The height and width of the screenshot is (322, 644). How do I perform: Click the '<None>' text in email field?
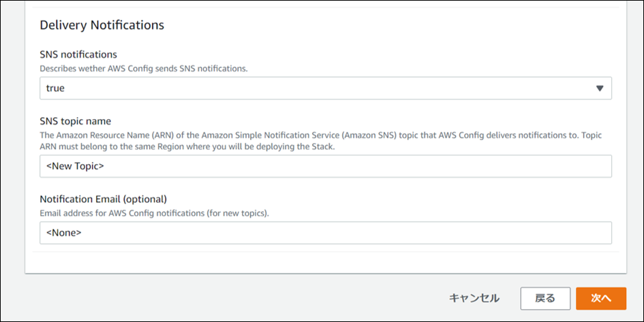click(x=64, y=233)
